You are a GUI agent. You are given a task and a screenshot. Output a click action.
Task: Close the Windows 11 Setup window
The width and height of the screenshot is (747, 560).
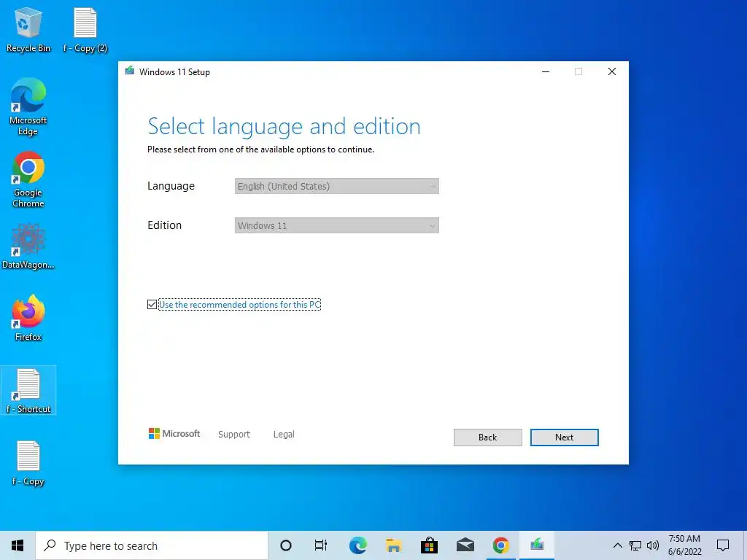[x=612, y=71]
